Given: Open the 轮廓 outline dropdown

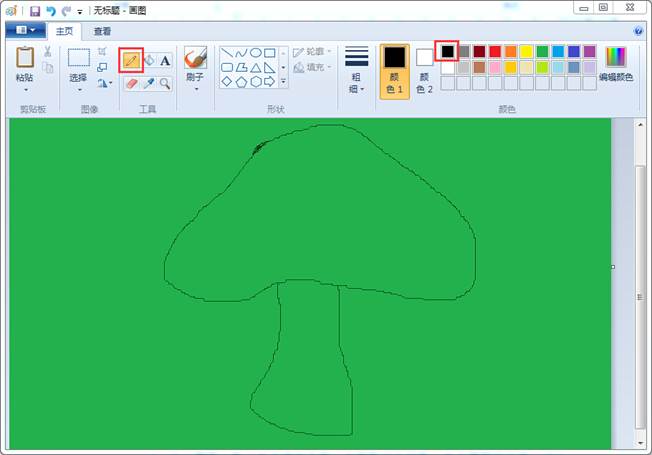Looking at the screenshot, I should coord(312,52).
